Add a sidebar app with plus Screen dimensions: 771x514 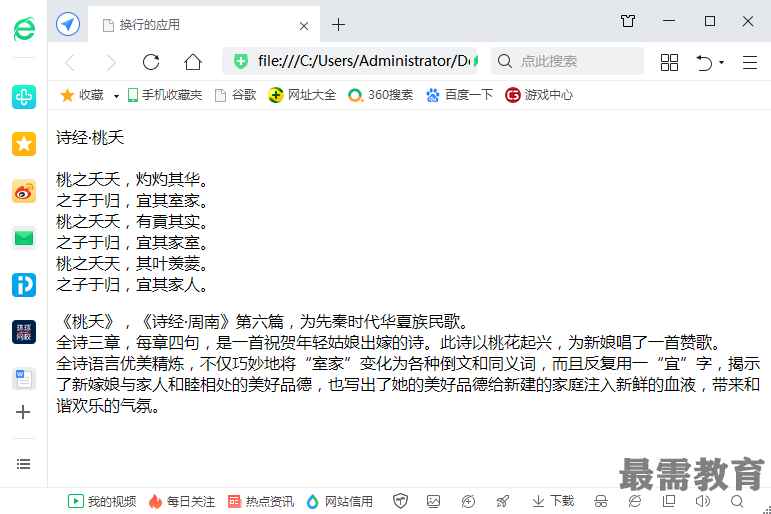click(x=23, y=412)
